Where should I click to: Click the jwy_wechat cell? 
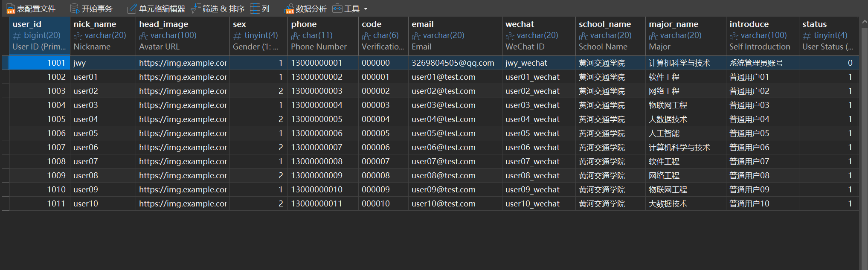[x=539, y=63]
